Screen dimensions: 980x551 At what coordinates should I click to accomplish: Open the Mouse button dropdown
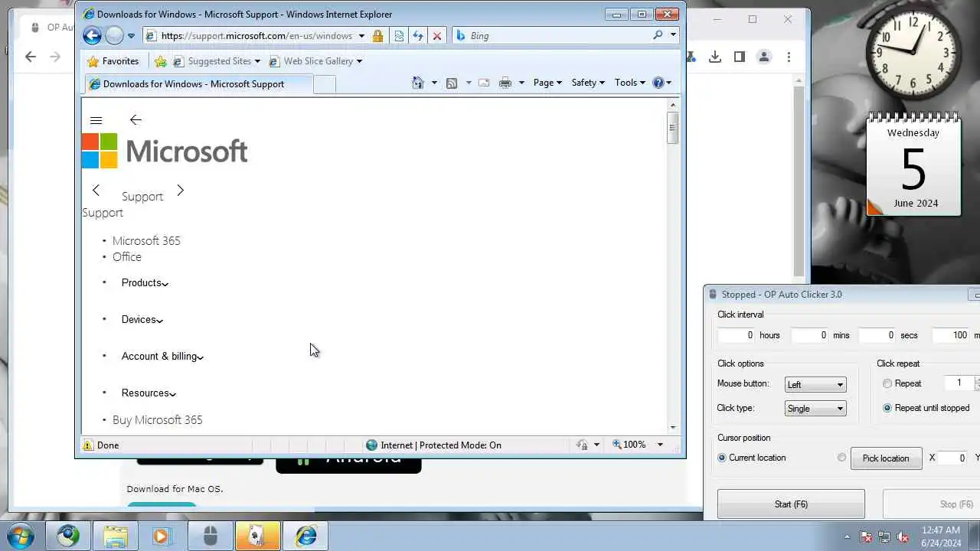[815, 384]
